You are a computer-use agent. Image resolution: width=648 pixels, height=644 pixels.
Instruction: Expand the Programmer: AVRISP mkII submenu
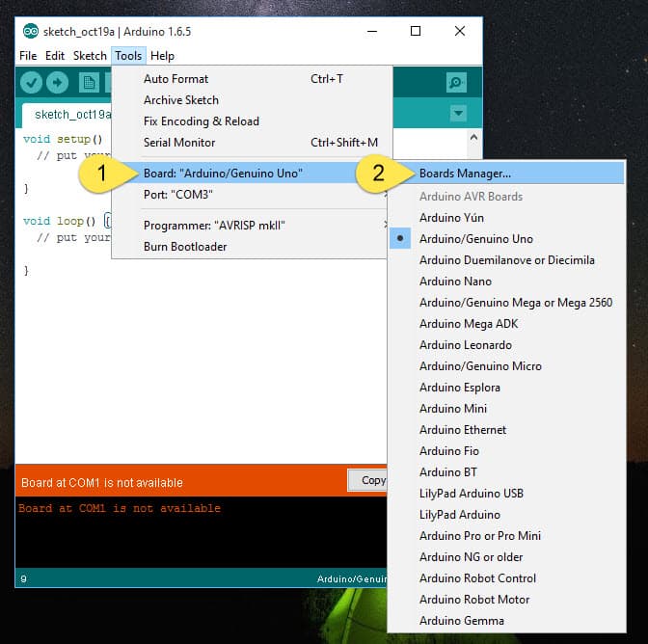tap(214, 226)
